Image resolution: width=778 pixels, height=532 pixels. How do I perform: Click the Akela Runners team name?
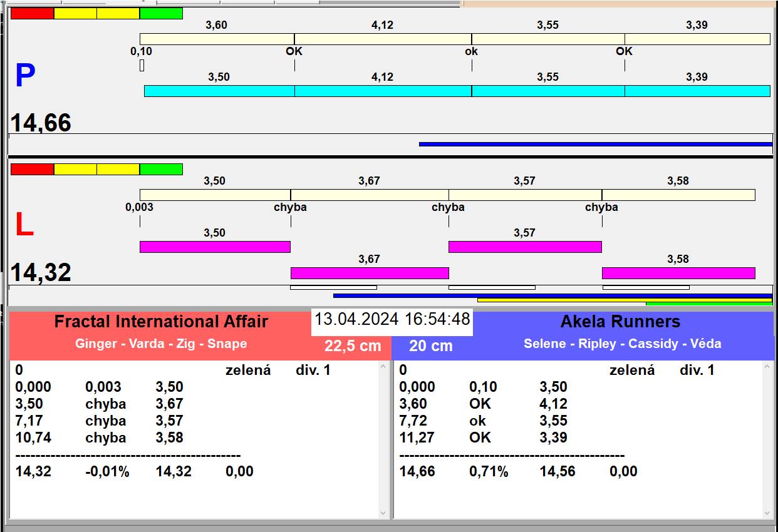(x=620, y=322)
